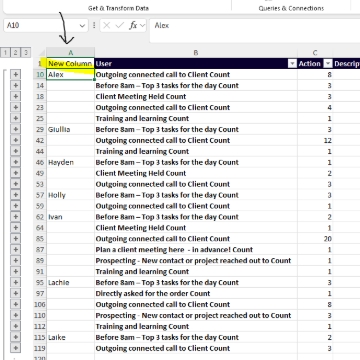Expand the group at row 25

15,118
